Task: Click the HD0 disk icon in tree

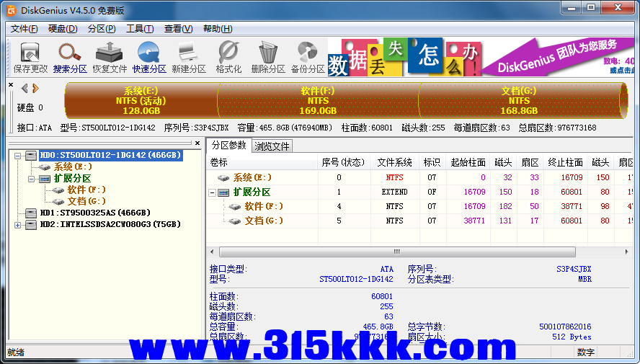Action: [x=31, y=155]
